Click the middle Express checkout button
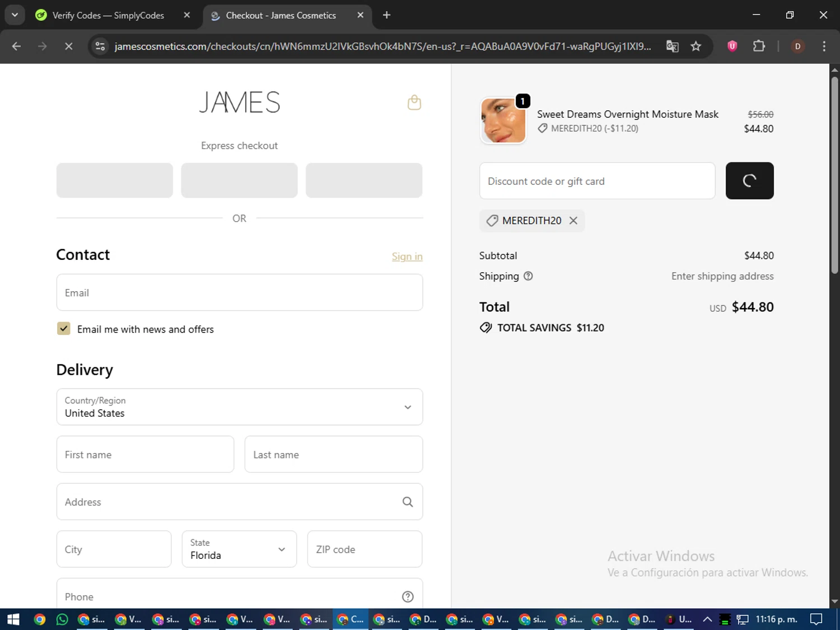This screenshot has height=630, width=840. click(239, 180)
